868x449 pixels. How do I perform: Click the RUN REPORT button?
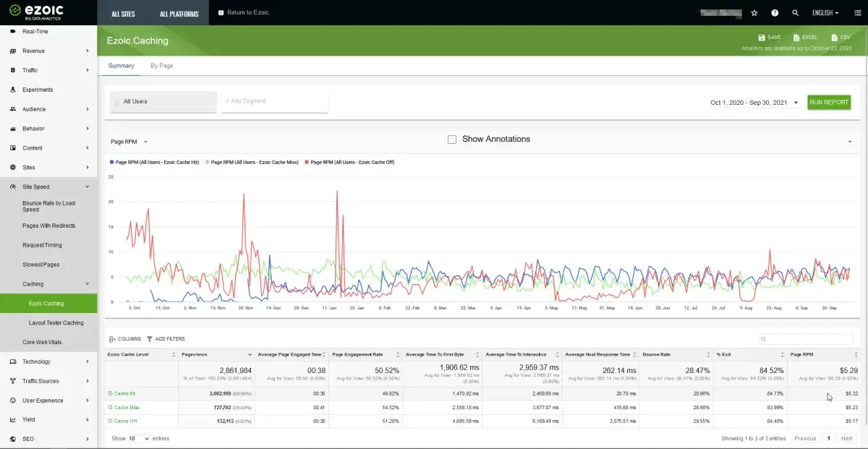tap(829, 103)
